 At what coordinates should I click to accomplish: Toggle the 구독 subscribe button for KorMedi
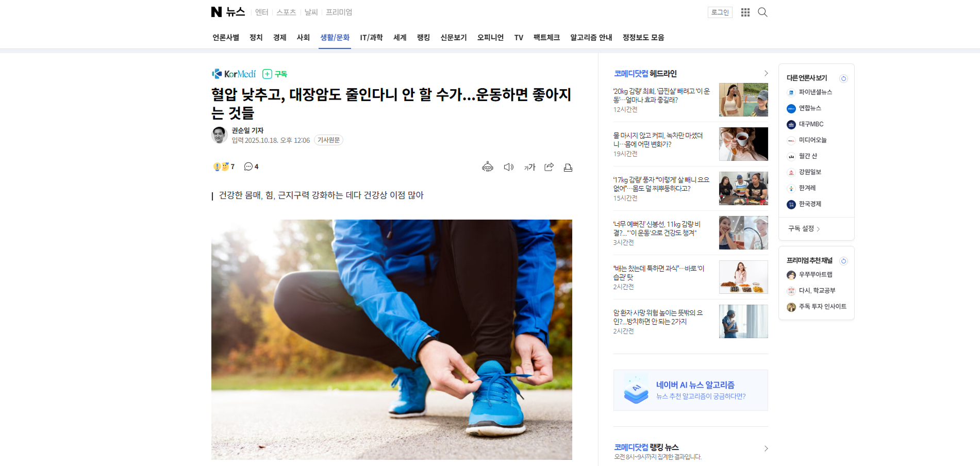pos(275,74)
